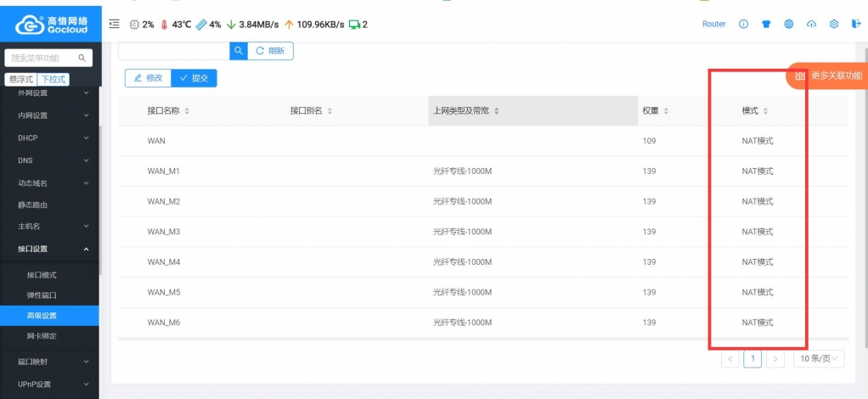Viewport: 868px width, 399px height.
Task: Expand the 内网设置 menu
Action: point(50,115)
